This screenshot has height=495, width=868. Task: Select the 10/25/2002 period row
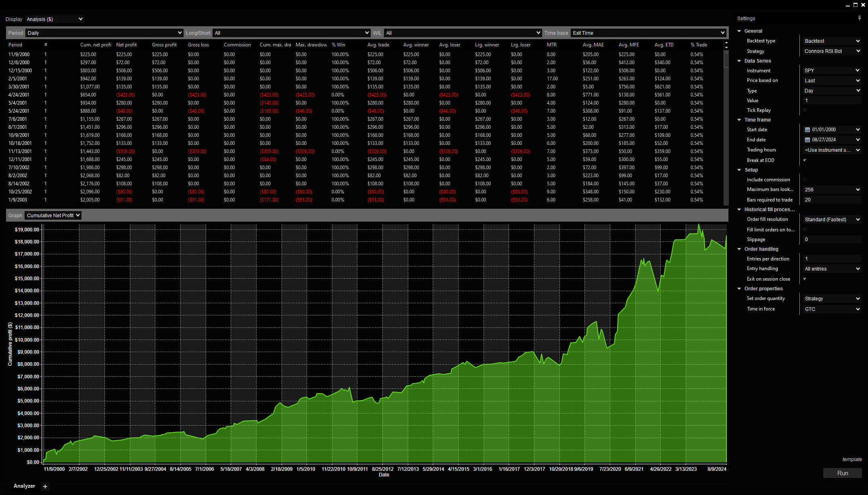(x=365, y=191)
